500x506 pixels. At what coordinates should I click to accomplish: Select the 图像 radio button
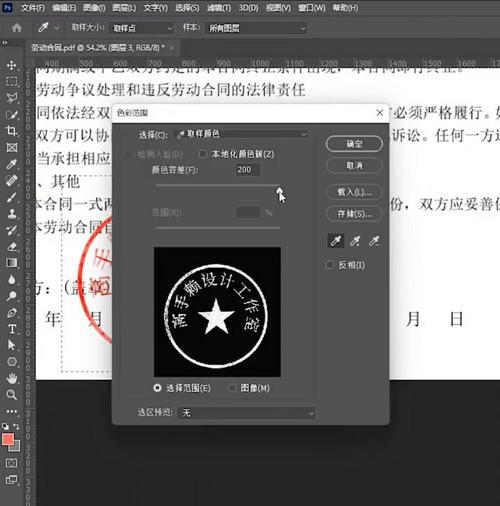click(x=232, y=388)
